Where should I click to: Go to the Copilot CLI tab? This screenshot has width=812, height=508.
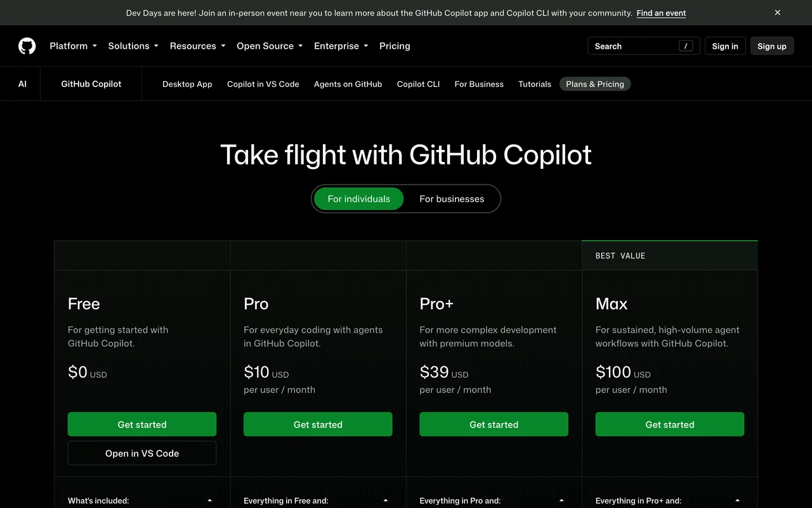(x=418, y=84)
